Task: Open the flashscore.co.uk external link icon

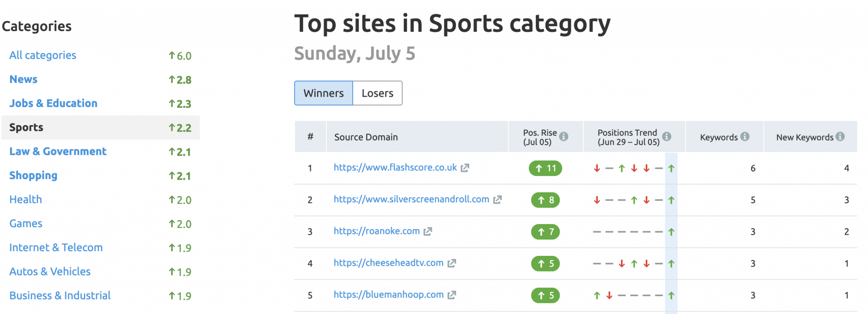Action: 465,168
